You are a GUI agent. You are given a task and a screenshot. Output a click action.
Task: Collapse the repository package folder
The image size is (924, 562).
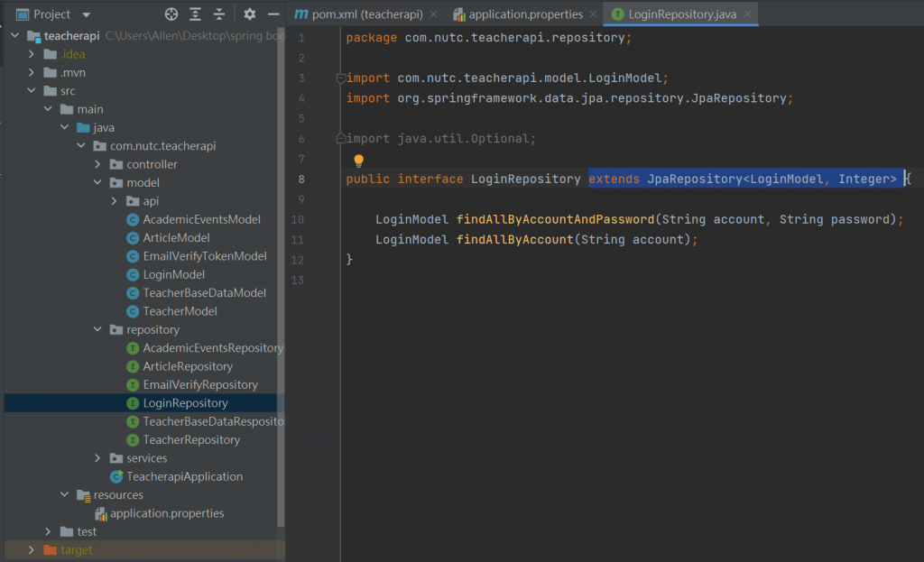[97, 330]
